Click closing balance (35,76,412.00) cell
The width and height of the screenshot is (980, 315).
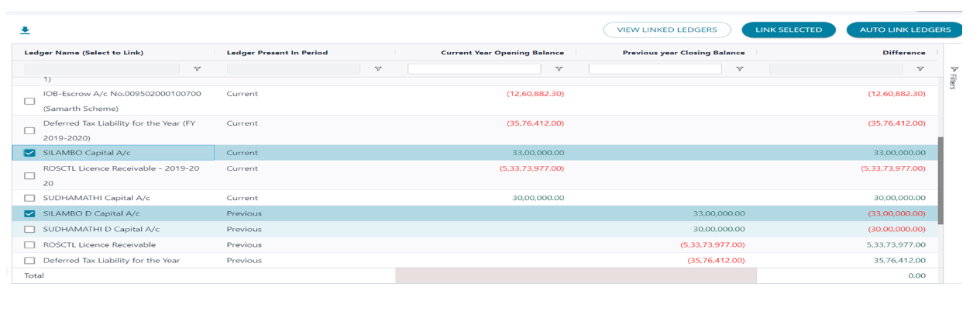717,261
